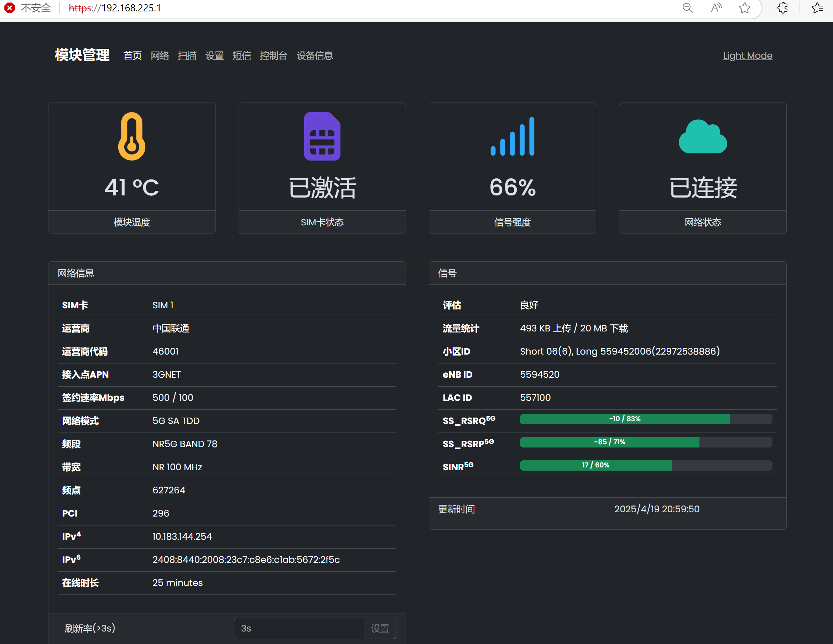Click the read aloud icon in address bar
This screenshot has height=644, width=833.
[716, 8]
